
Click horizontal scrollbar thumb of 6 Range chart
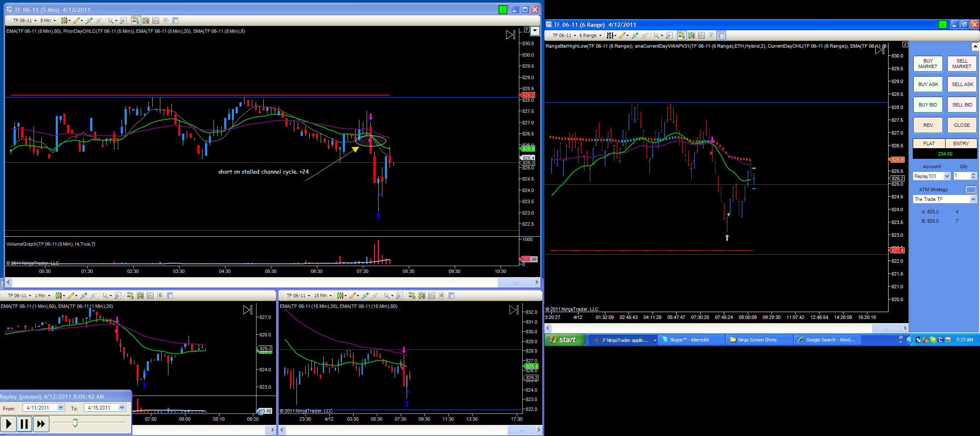click(x=886, y=328)
